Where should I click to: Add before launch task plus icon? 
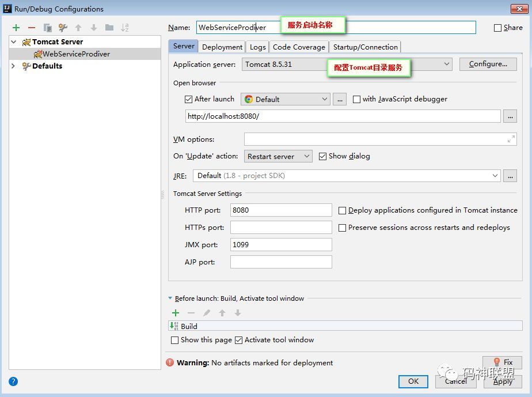pos(176,313)
